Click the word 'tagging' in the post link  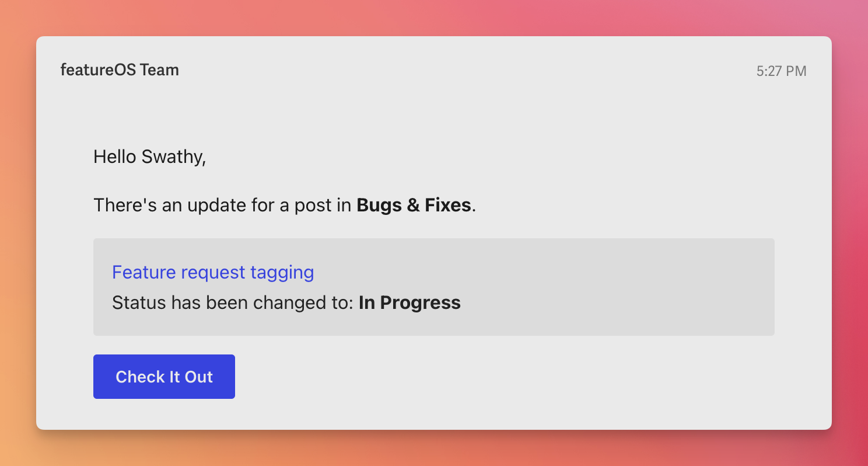coord(282,272)
